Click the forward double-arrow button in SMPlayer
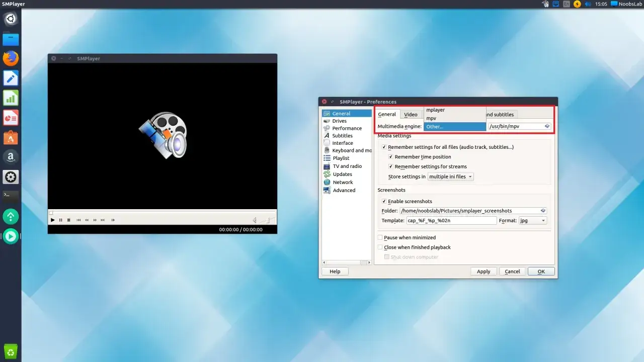644x362 pixels. [95, 220]
